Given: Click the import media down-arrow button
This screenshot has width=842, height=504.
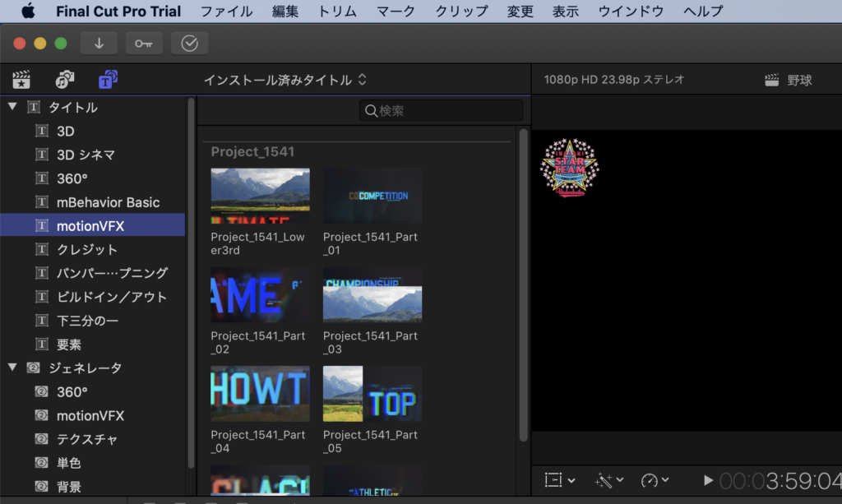Looking at the screenshot, I should [x=99, y=44].
